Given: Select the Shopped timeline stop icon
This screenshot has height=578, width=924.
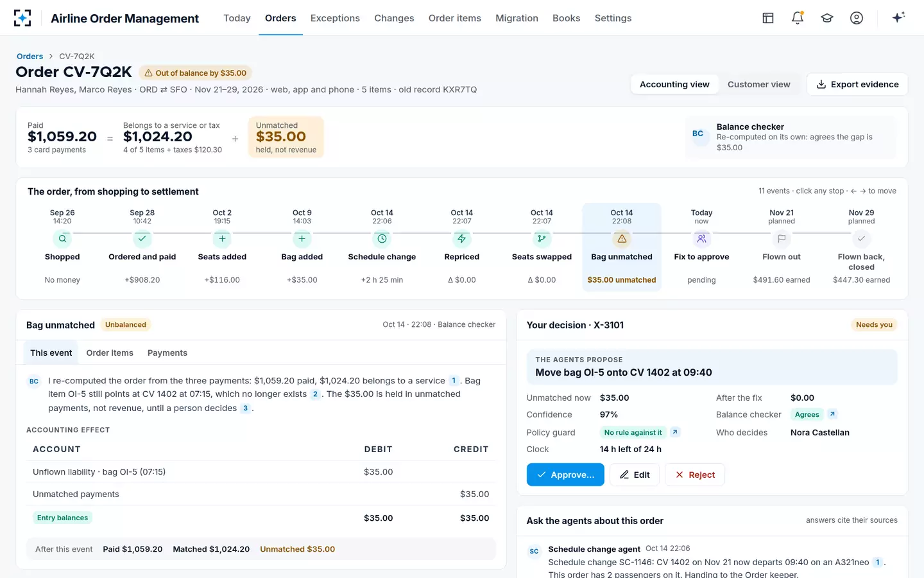Looking at the screenshot, I should pyautogui.click(x=62, y=238).
